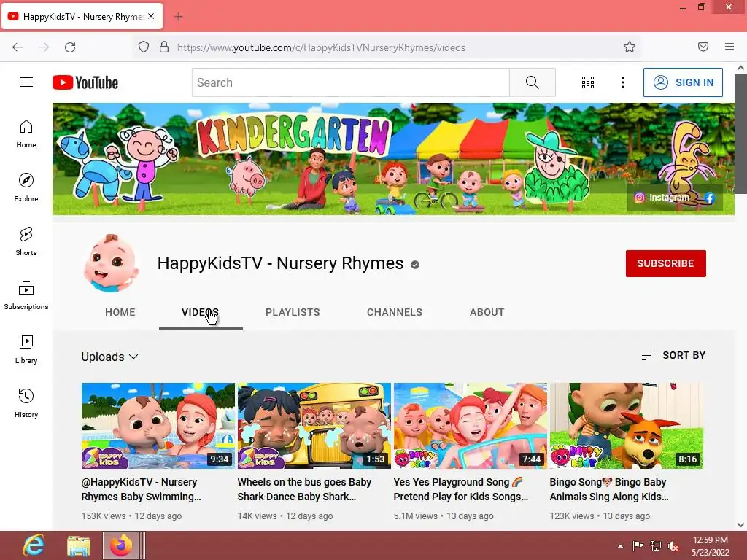Click the YouTube logo
Image resolution: width=747 pixels, height=560 pixels.
coord(85,82)
